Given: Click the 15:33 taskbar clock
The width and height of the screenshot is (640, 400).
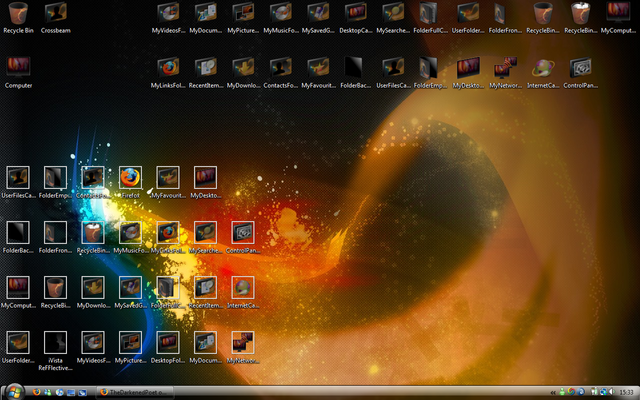Looking at the screenshot, I should 627,393.
